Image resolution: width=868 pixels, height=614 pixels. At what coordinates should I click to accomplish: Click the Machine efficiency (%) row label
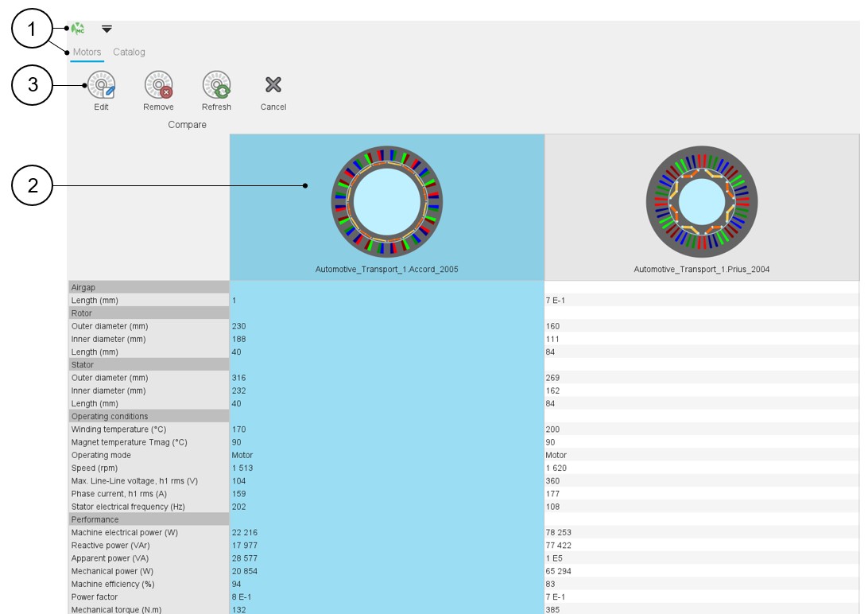point(112,584)
